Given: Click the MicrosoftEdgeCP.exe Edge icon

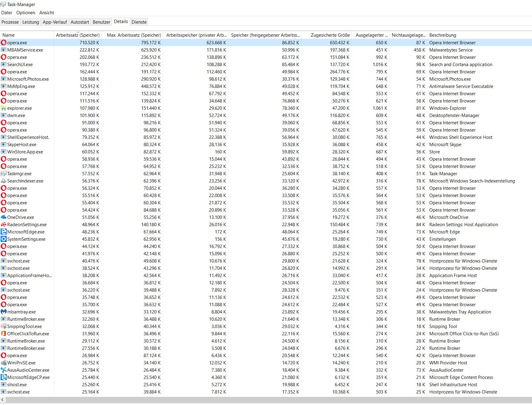Looking at the screenshot, I should (x=4, y=377).
